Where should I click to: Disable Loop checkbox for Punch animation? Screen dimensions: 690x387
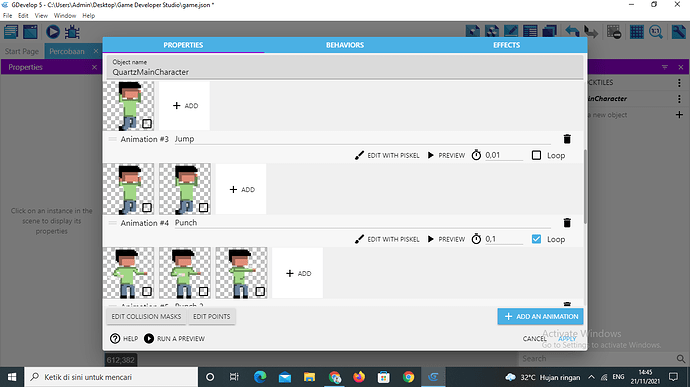pyautogui.click(x=536, y=239)
